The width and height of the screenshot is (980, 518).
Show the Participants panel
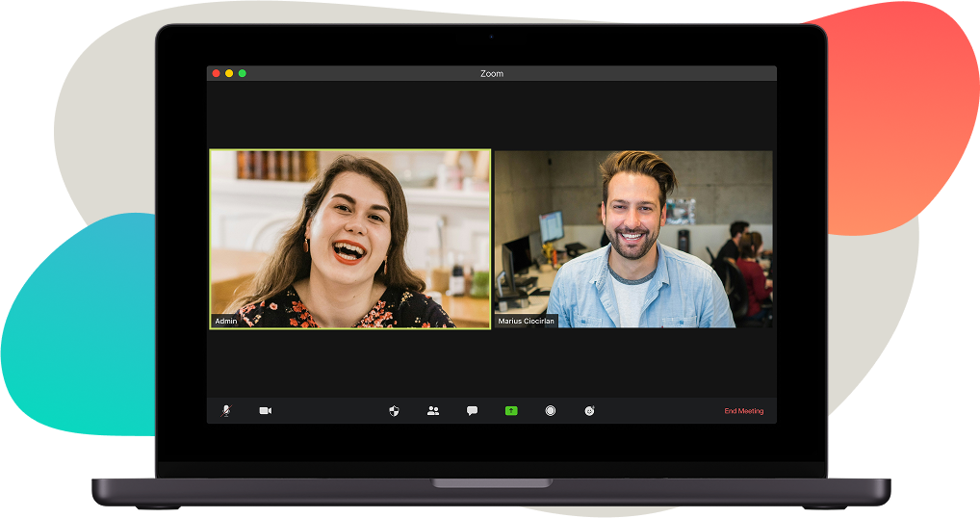click(x=433, y=410)
